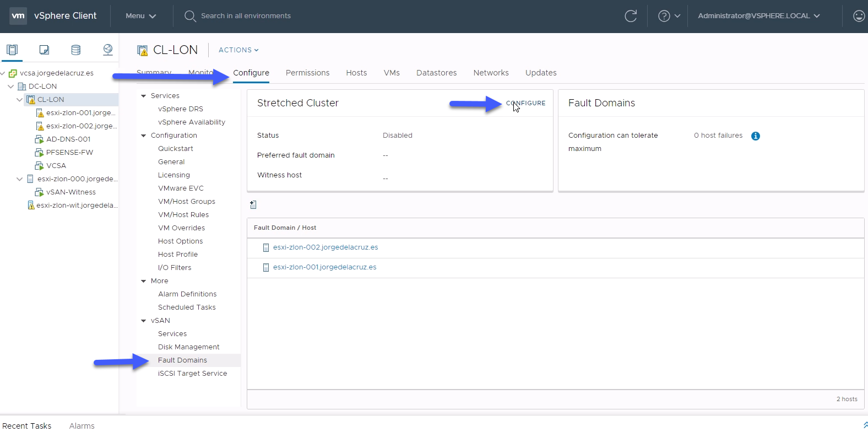Open vSAN Disk Management
868x432 pixels.
coord(189,347)
